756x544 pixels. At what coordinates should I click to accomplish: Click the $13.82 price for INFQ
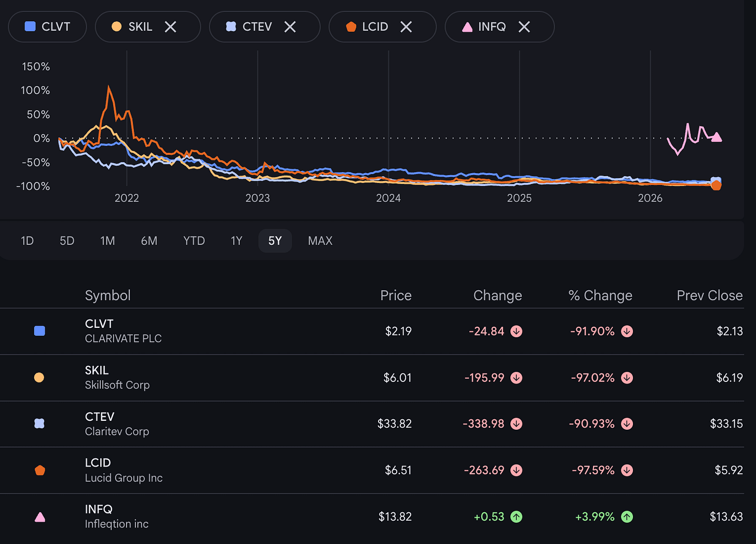pos(395,516)
